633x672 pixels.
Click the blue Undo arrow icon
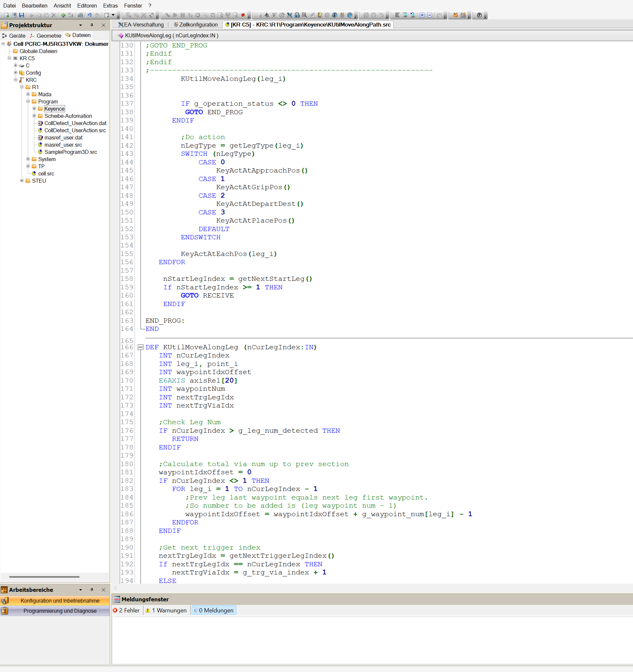90,15
